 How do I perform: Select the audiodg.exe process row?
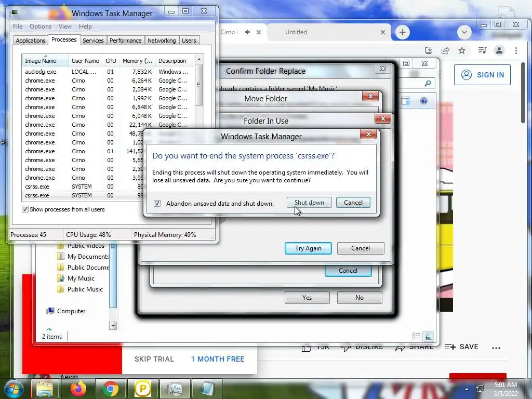click(108, 72)
